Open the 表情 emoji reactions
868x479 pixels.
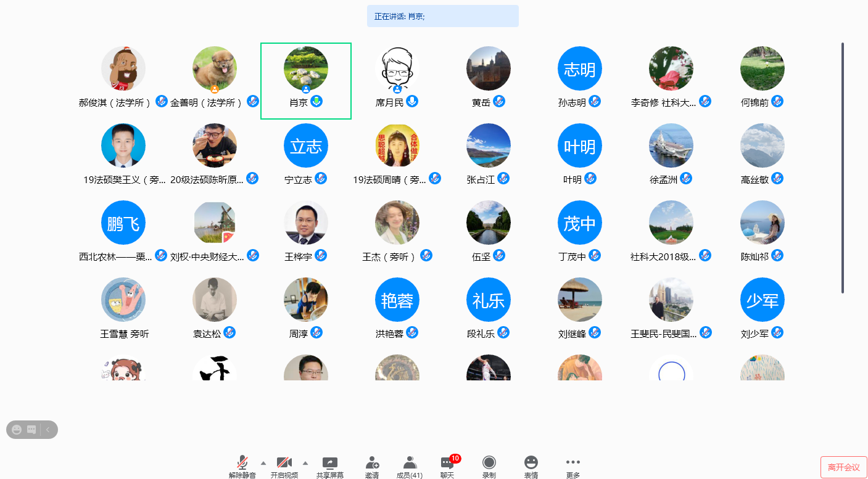531,467
